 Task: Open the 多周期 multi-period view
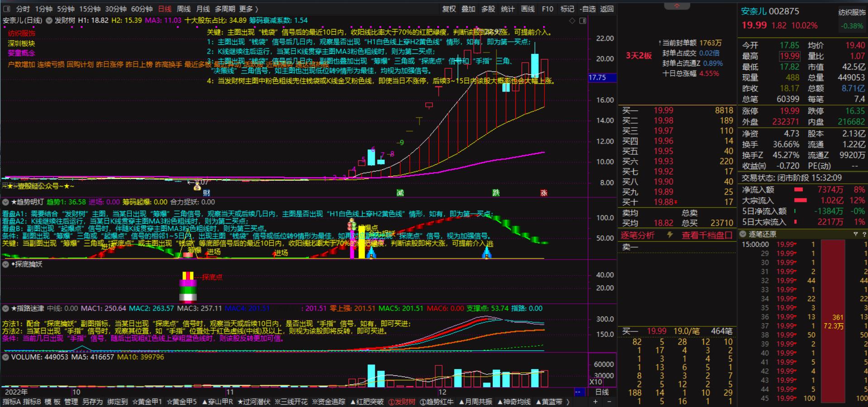[x=225, y=9]
